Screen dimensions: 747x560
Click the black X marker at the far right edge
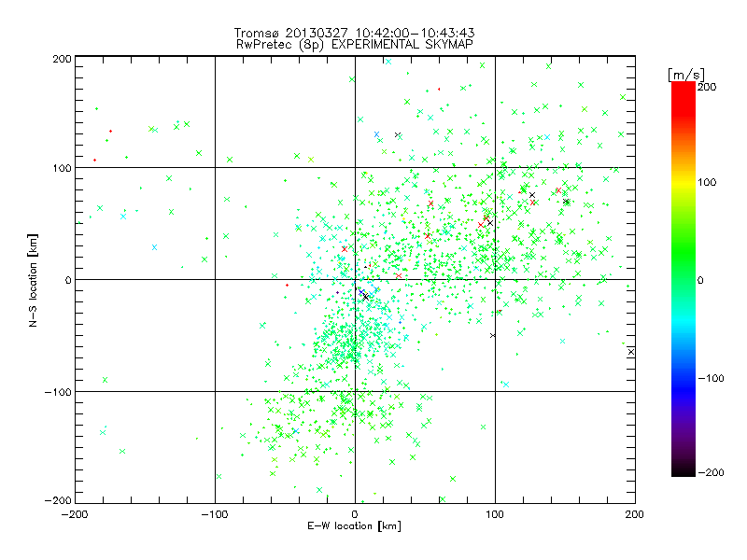[x=631, y=352]
